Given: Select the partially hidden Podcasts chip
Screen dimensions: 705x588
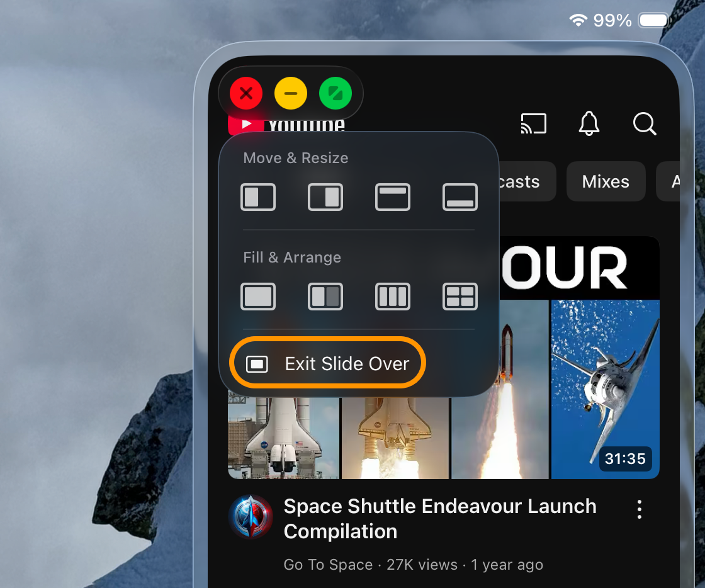Looking at the screenshot, I should click(521, 181).
